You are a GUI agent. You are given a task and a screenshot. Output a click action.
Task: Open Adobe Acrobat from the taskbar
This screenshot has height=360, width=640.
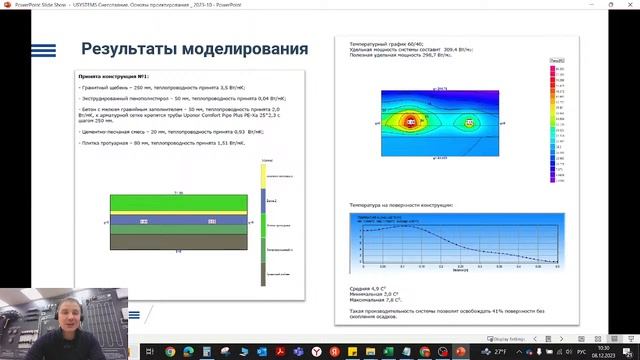click(280, 351)
